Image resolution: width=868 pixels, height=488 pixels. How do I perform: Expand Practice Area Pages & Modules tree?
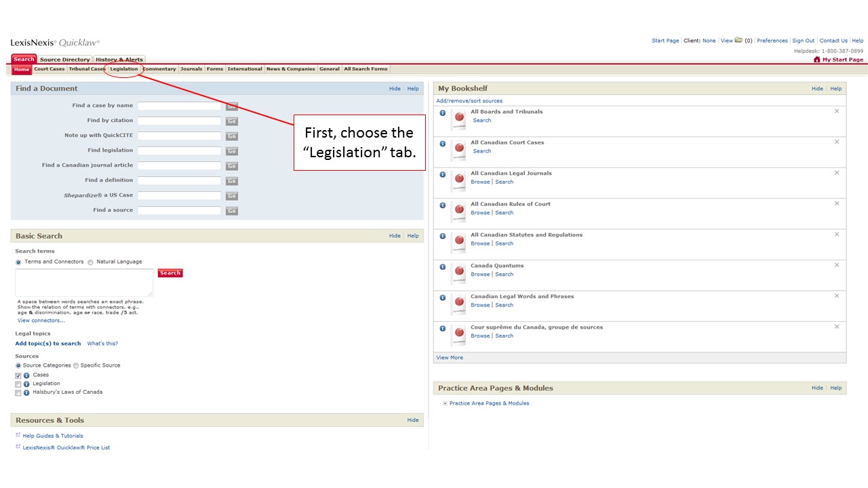click(445, 404)
